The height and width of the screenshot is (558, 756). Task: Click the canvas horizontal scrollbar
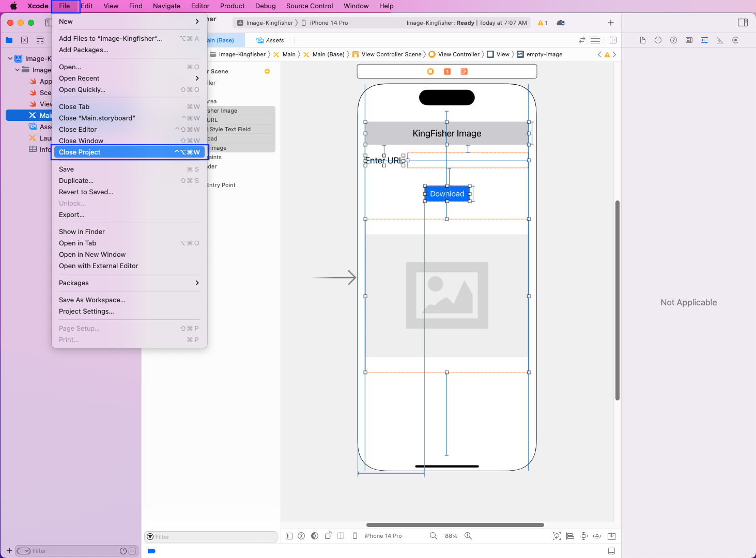click(455, 525)
